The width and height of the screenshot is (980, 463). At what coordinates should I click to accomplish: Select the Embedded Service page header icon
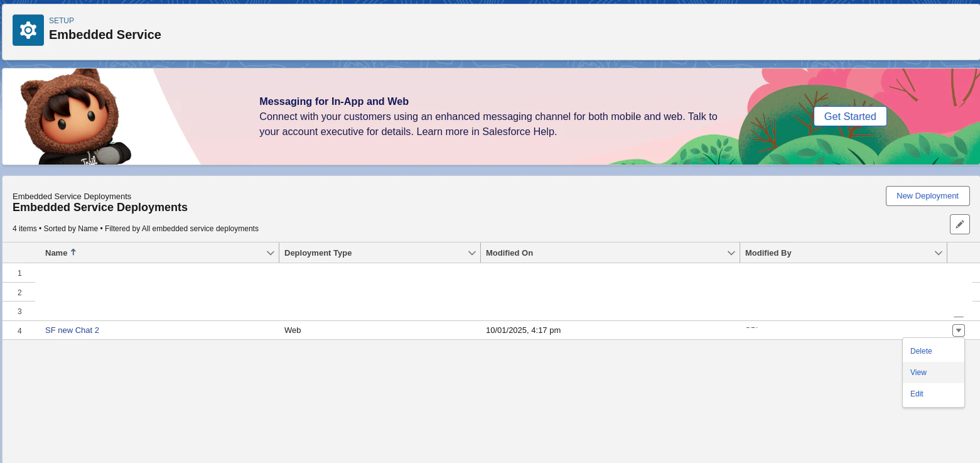pyautogui.click(x=28, y=30)
